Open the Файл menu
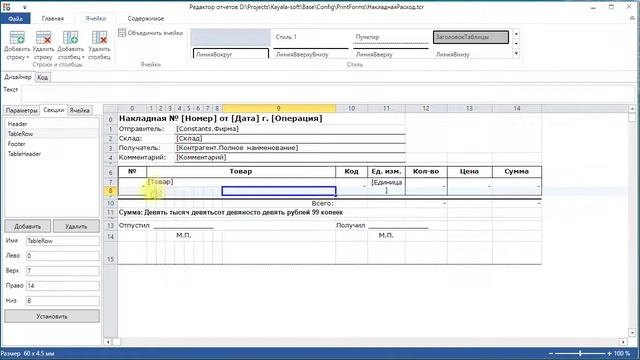Screen dimensions: 640x360 (x=15, y=19)
